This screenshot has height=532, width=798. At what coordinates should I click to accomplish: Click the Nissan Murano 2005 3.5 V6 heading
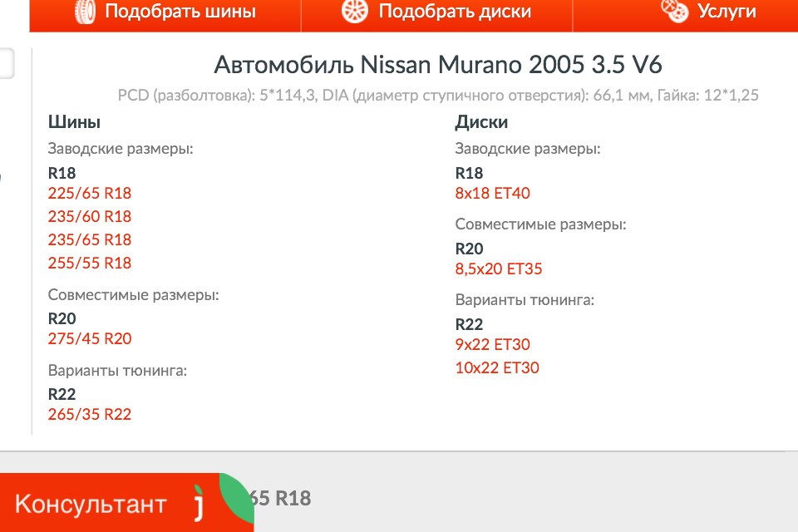tap(438, 65)
